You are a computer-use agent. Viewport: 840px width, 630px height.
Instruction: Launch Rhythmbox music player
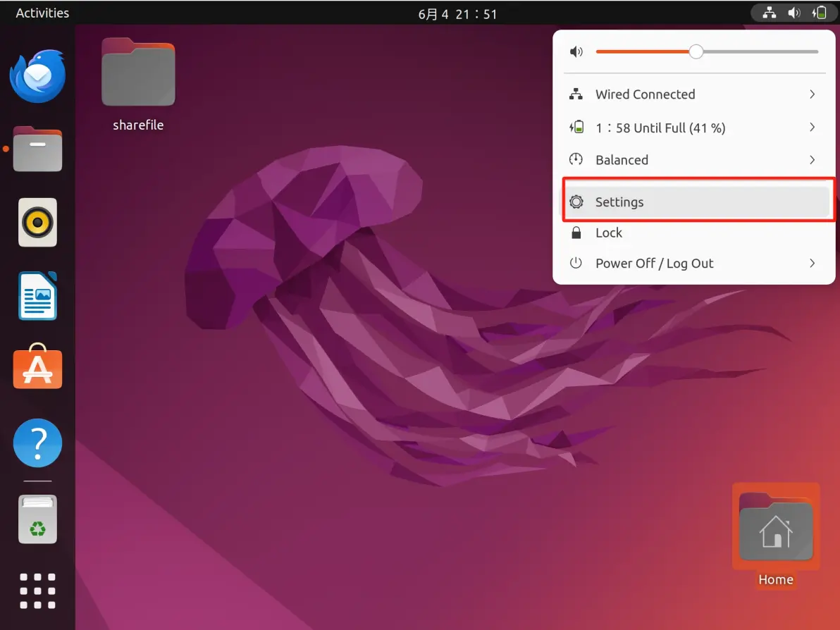37,222
